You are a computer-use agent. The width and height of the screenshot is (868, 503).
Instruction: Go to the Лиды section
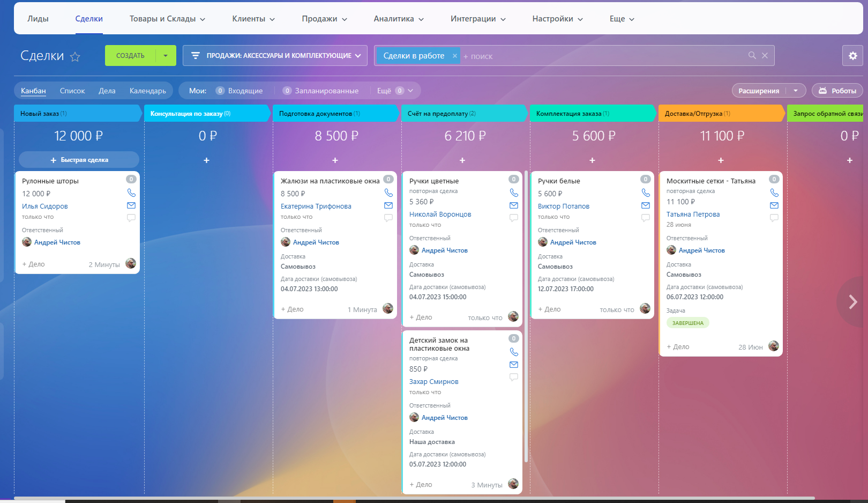pyautogui.click(x=38, y=19)
